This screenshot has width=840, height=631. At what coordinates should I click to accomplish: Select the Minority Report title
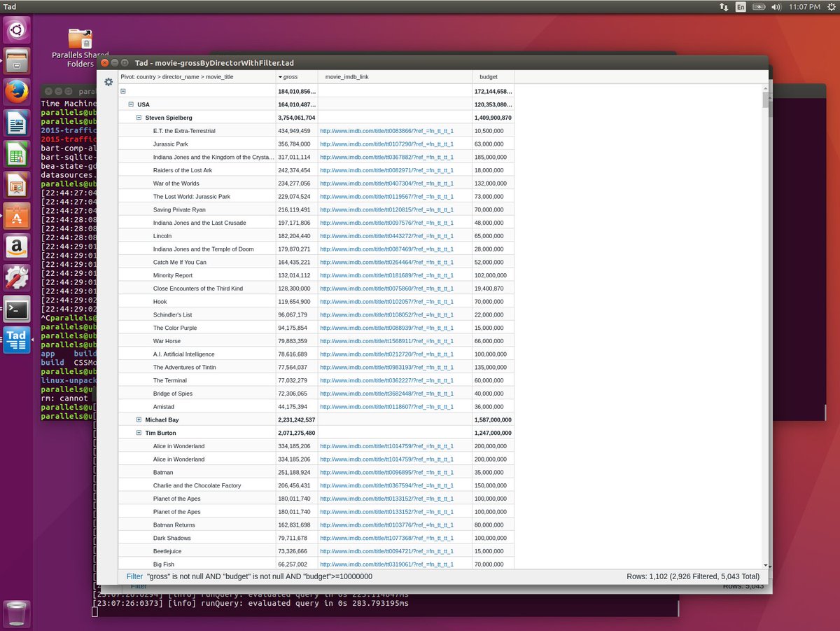(x=173, y=275)
